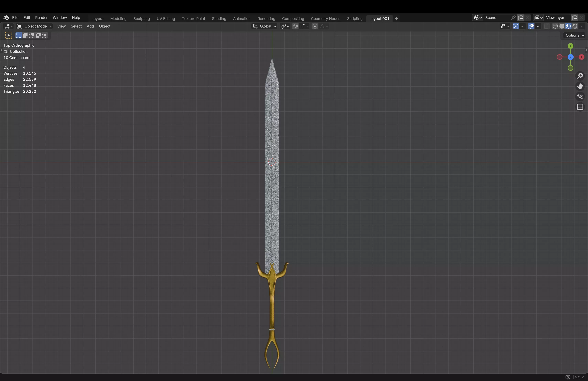This screenshot has width=588, height=381.
Task: Expand the right sidebar arrow
Action: click(586, 50)
